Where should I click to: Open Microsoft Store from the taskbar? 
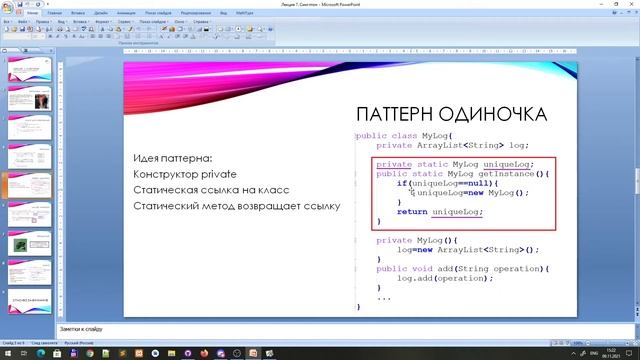click(x=57, y=353)
